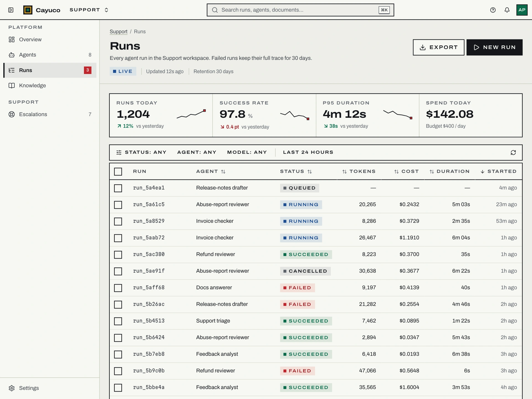The width and height of the screenshot is (532, 399).
Task: Open notifications bell icon
Action: coord(507,10)
